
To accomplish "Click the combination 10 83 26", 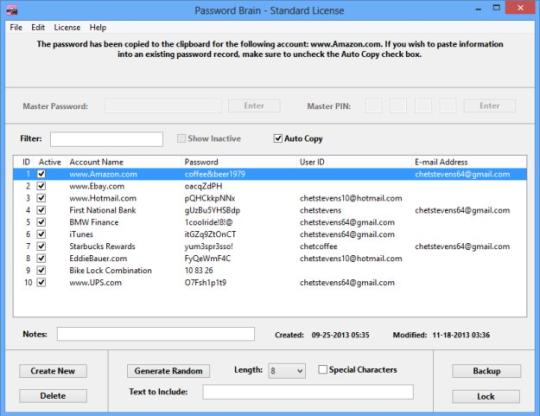I will tap(199, 270).
